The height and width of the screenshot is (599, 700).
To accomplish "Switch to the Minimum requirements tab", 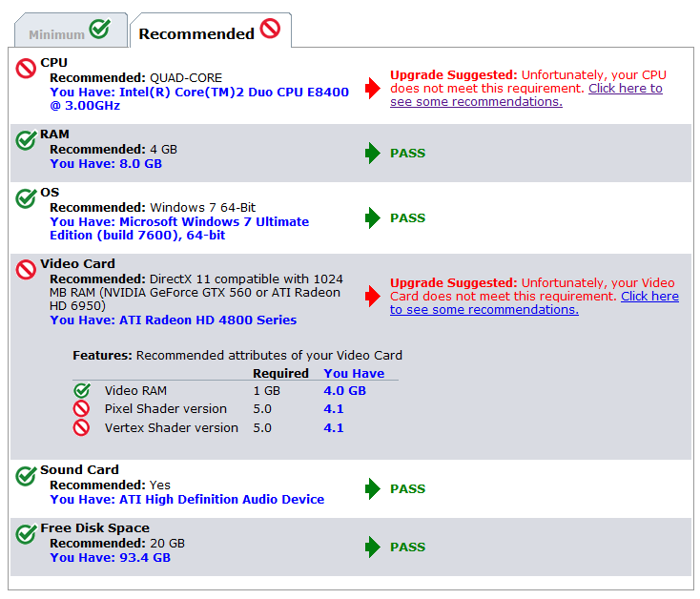I will pos(68,32).
